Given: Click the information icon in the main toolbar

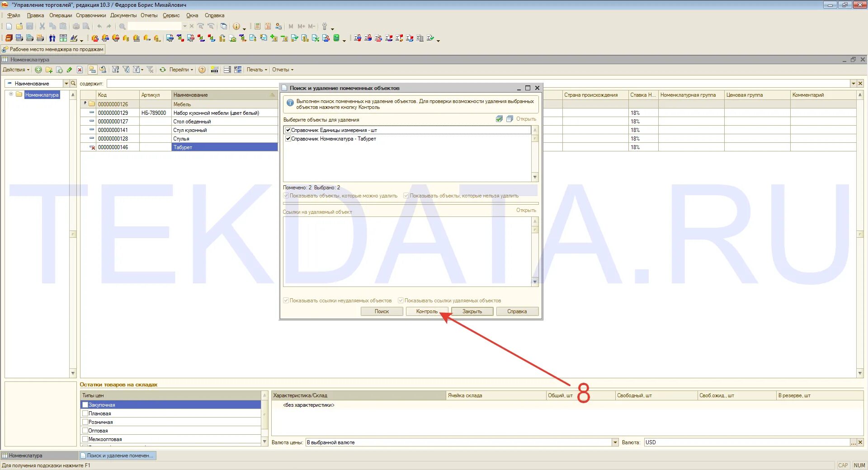Looking at the screenshot, I should coord(236,26).
